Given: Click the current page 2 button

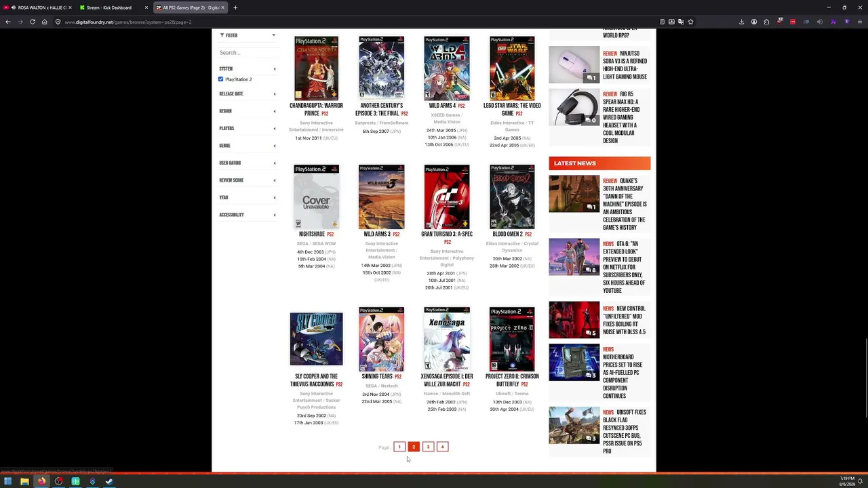Looking at the screenshot, I should tap(414, 447).
